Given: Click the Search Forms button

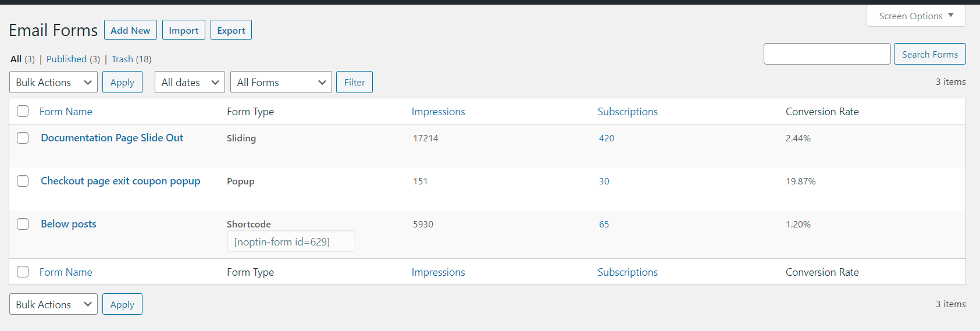Looking at the screenshot, I should click(929, 54).
